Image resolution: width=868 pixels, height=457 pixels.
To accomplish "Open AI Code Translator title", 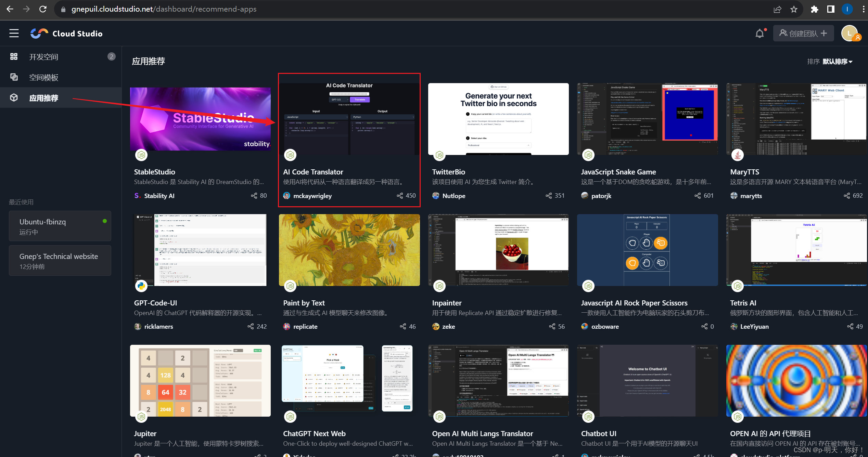I will click(313, 172).
